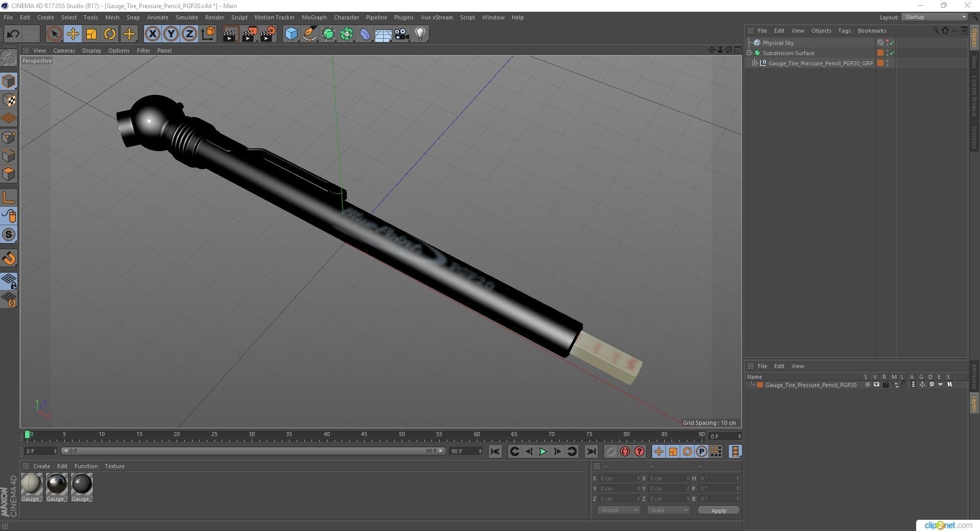Go to the start of the animation
Image resolution: width=980 pixels, height=531 pixels.
pyautogui.click(x=495, y=451)
